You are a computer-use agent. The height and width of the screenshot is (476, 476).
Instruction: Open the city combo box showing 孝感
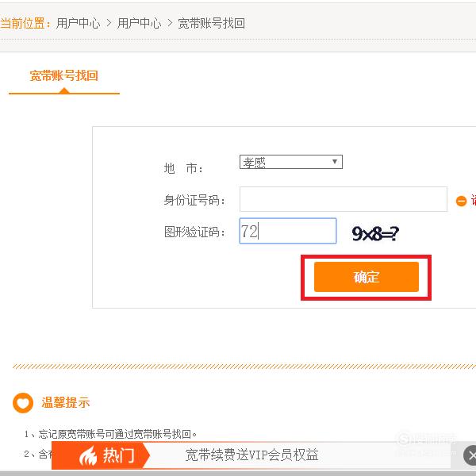(291, 162)
